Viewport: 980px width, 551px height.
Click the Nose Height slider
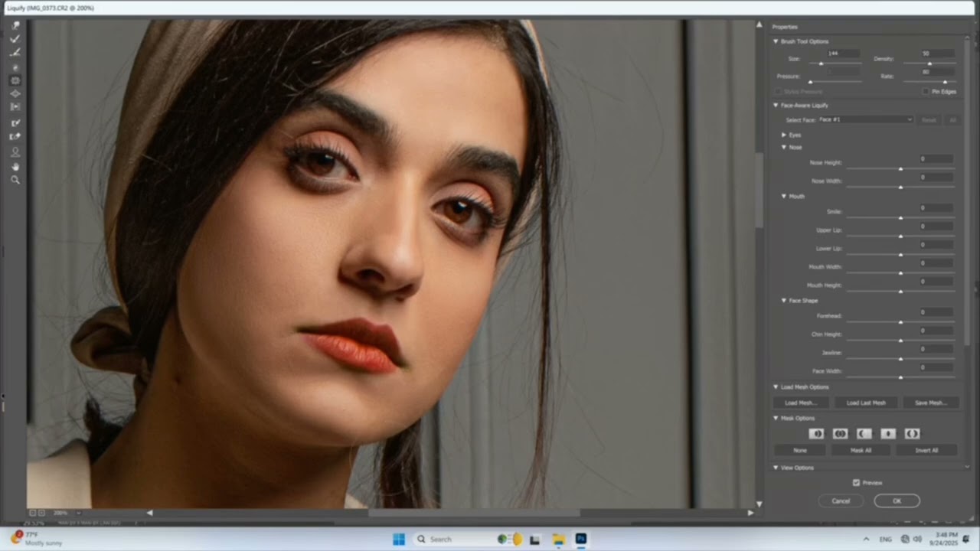(x=900, y=168)
